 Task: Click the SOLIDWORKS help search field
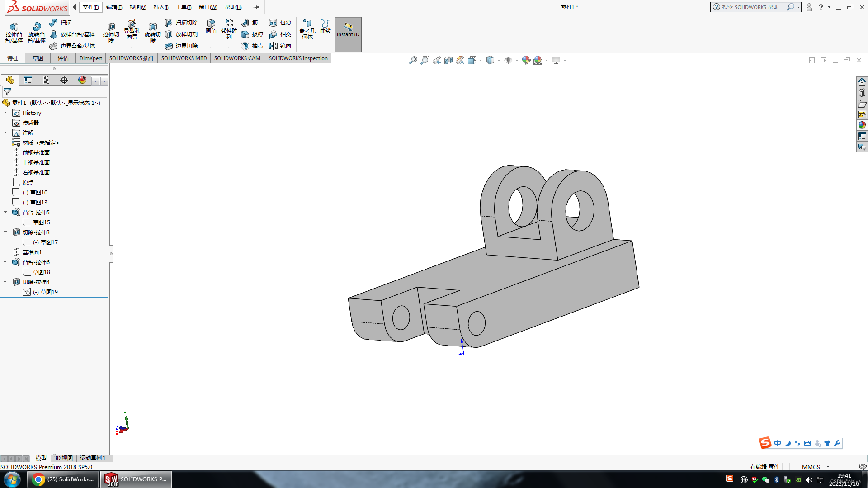click(750, 7)
